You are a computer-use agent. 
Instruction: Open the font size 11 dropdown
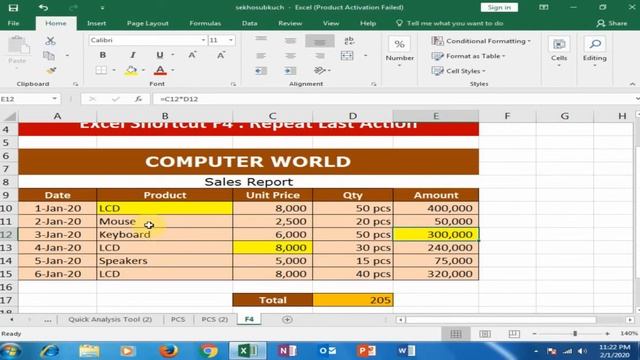(231, 40)
